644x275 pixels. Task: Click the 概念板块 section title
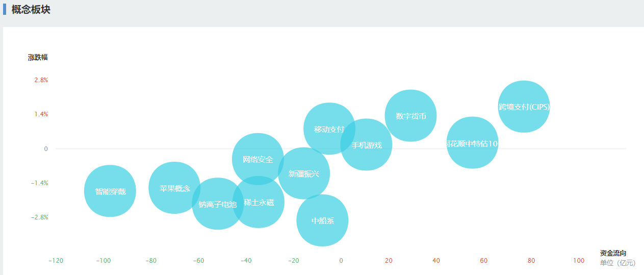(x=31, y=10)
